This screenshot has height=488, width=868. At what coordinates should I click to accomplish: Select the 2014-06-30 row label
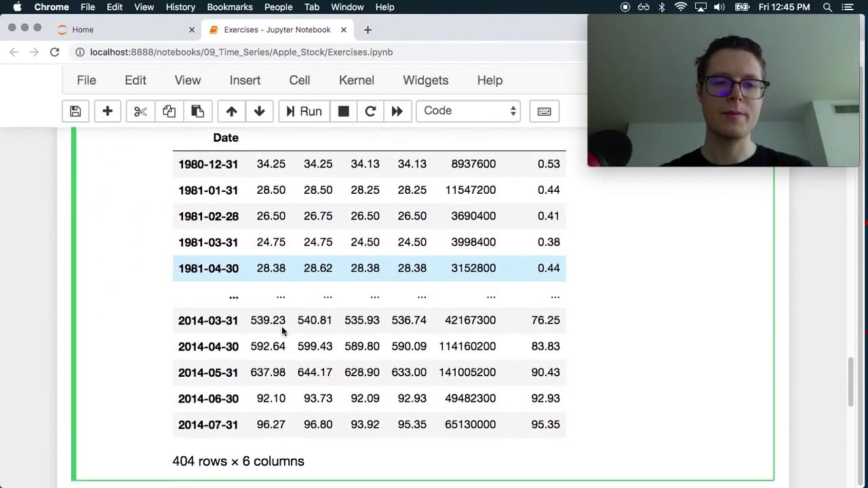coord(208,399)
